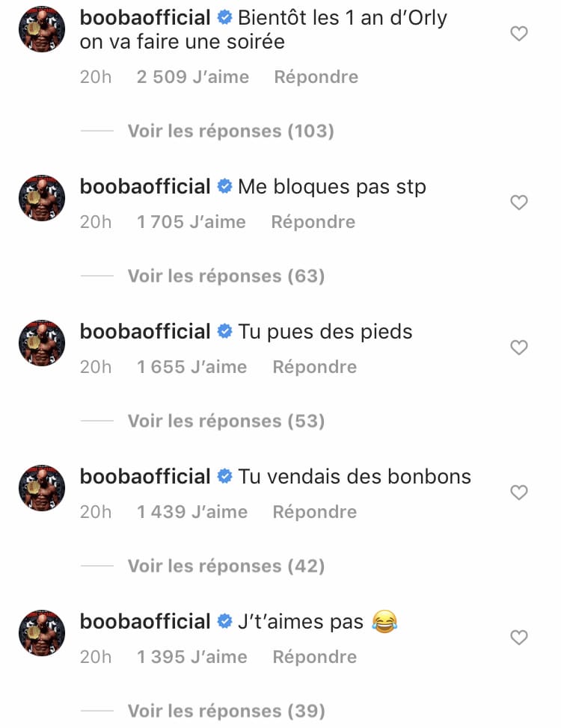Like the "Bientôt les 1 an d'Orly" comment

click(518, 34)
